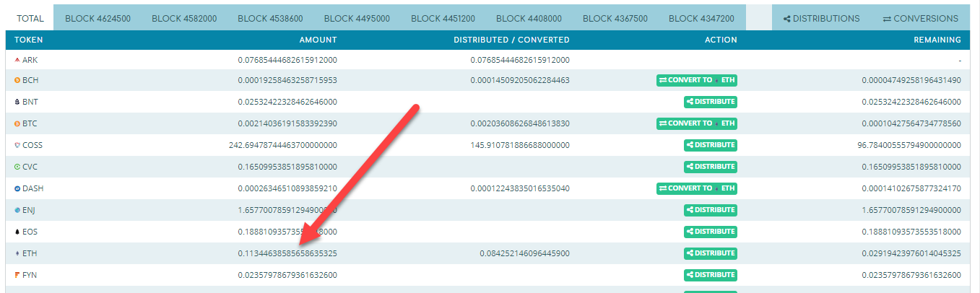The width and height of the screenshot is (980, 293).
Task: Select ETH distributed value 0.084252146096445900
Action: tap(524, 254)
